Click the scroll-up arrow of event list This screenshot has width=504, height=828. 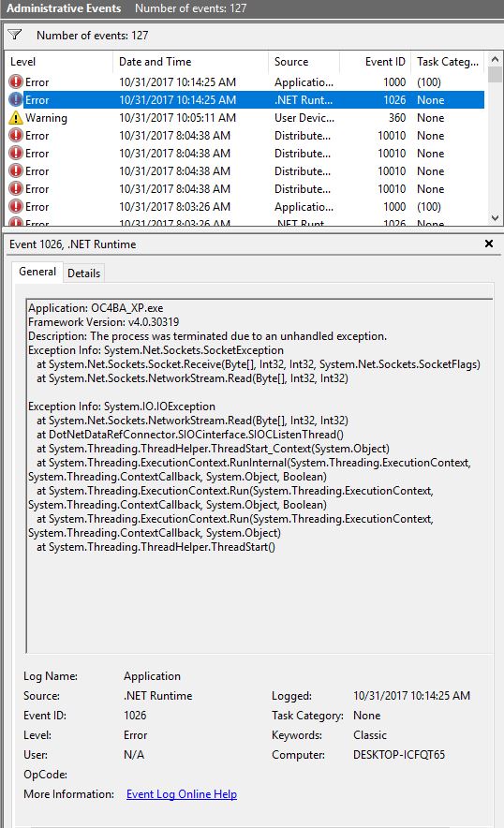coord(495,59)
